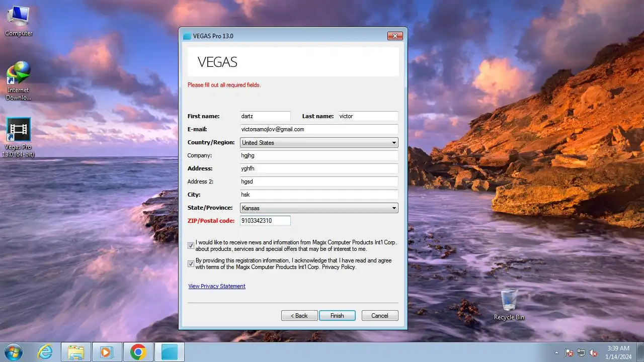Select the Internet Download Manager desktop shortcut
This screenshot has width=644, height=362.
(x=19, y=80)
